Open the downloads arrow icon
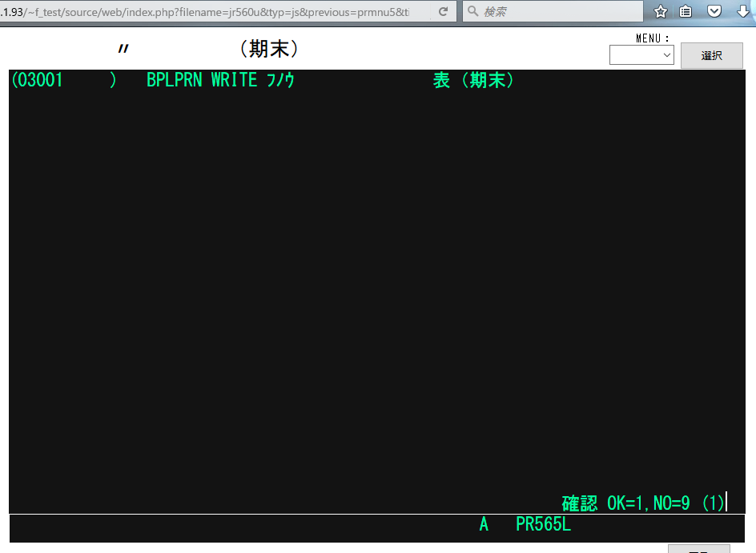The image size is (756, 553). [742, 12]
